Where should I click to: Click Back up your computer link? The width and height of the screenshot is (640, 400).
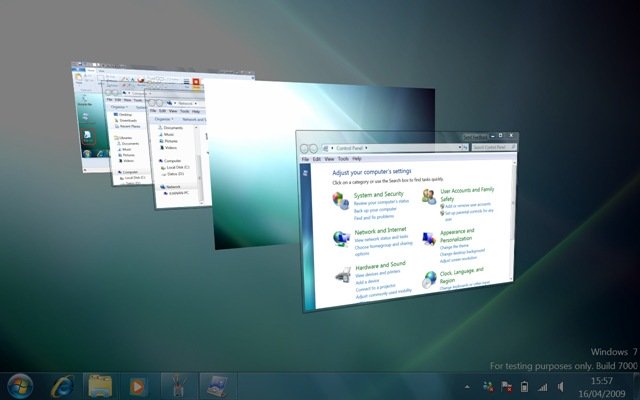pos(375,210)
